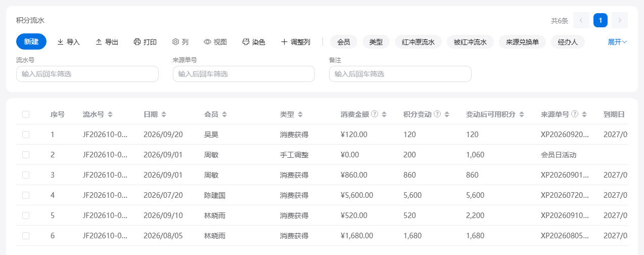Click date 2026/07/20
The height and width of the screenshot is (255, 644).
click(163, 195)
